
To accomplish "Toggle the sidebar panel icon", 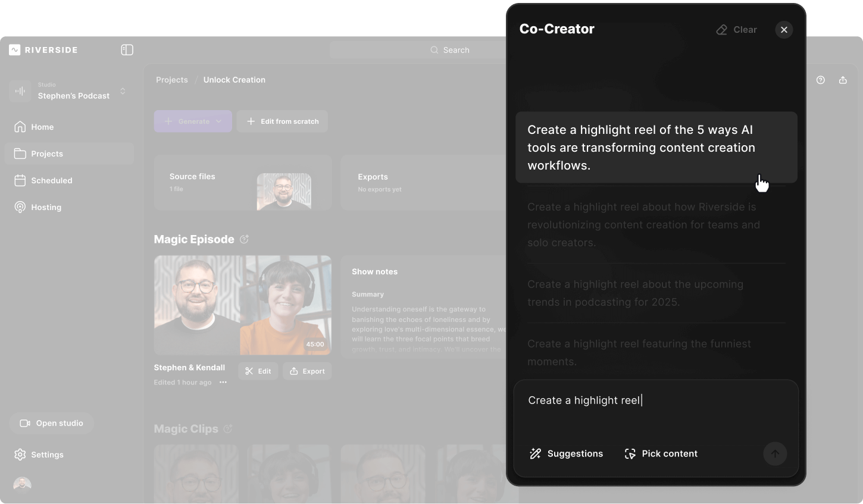I will [x=127, y=50].
